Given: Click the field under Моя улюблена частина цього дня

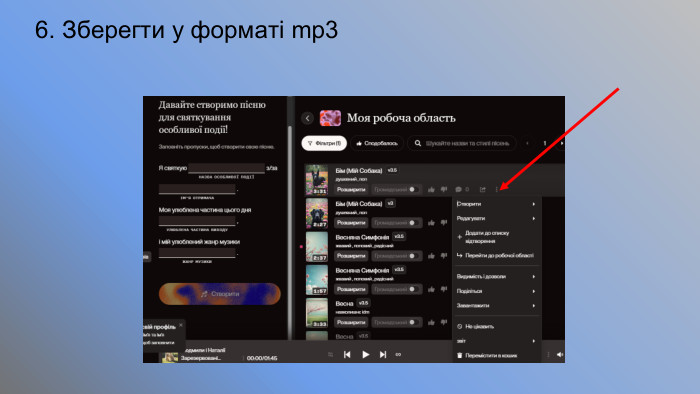Looking at the screenshot, I should (x=197, y=221).
